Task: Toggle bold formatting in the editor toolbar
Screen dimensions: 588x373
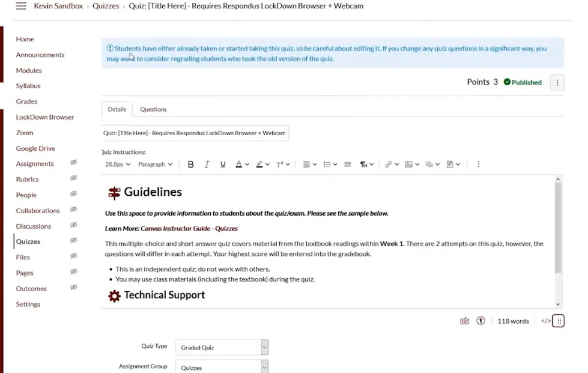Action: [x=191, y=165]
